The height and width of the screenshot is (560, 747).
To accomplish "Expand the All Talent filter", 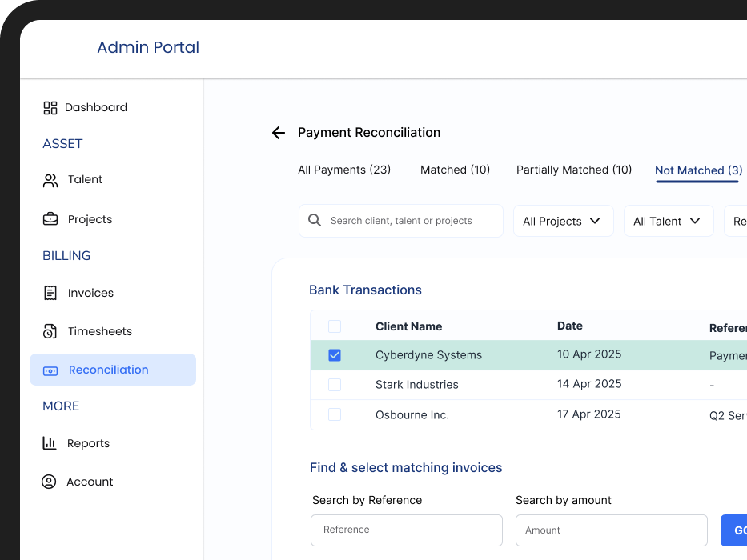I will click(668, 220).
